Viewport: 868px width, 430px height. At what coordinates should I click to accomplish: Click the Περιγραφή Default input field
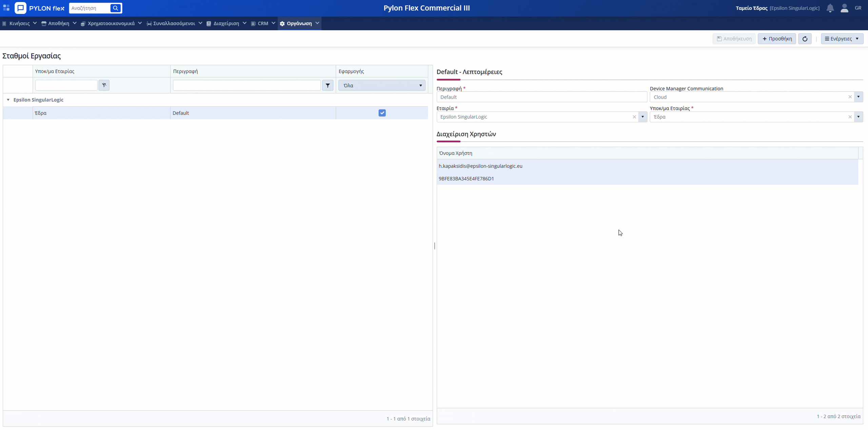[x=541, y=97]
